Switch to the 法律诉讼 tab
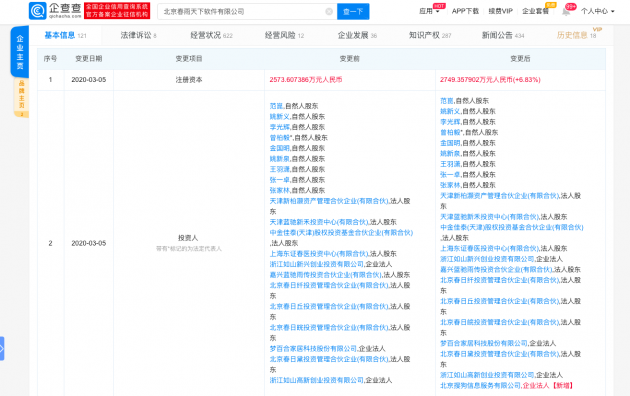Image resolution: width=630 pixels, height=396 pixels. (138, 35)
